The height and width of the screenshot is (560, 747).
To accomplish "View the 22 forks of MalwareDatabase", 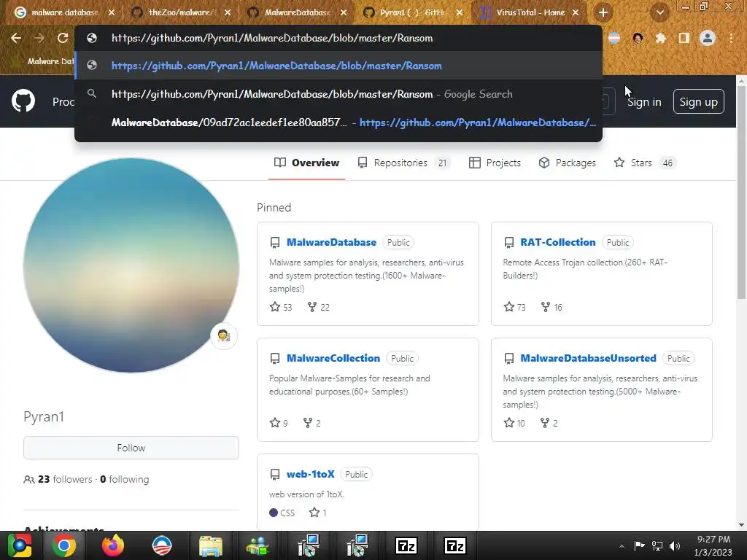I will 319,307.
